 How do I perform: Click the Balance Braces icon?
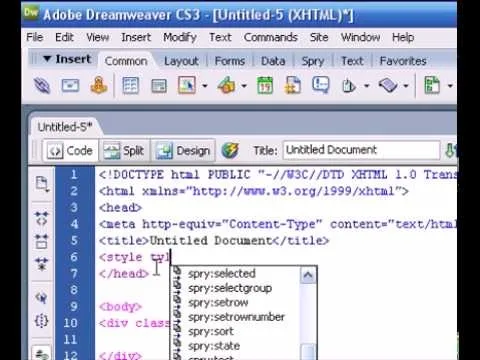(x=42, y=321)
